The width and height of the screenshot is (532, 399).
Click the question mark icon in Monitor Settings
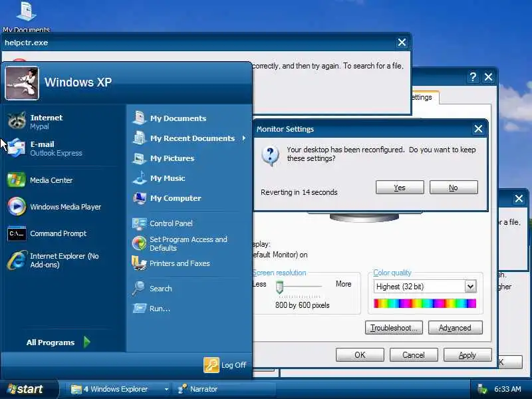pos(271,156)
